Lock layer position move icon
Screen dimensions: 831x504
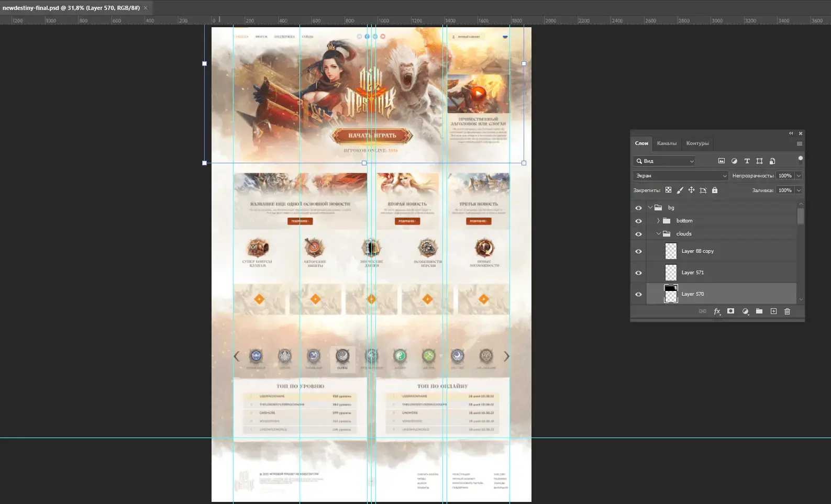click(x=691, y=190)
